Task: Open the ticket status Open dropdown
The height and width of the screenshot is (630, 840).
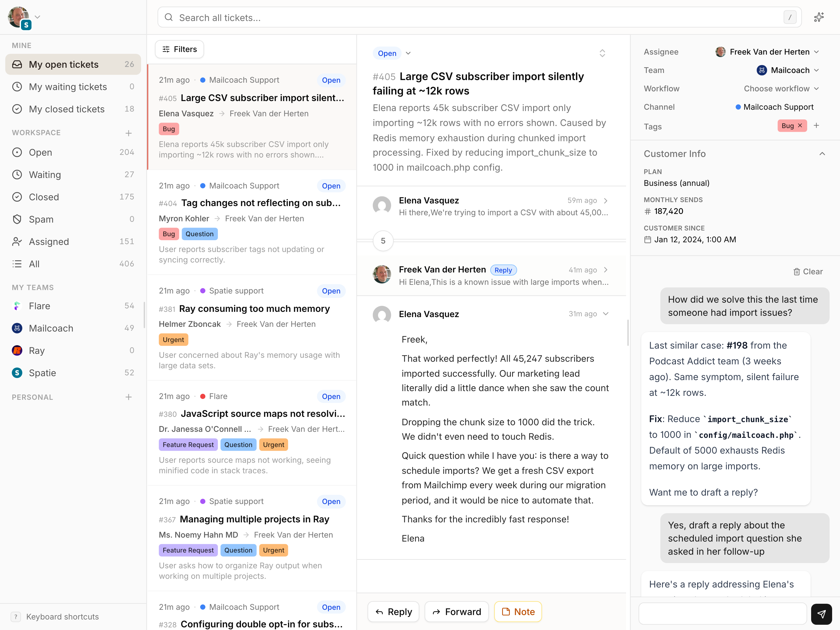Action: click(x=392, y=53)
